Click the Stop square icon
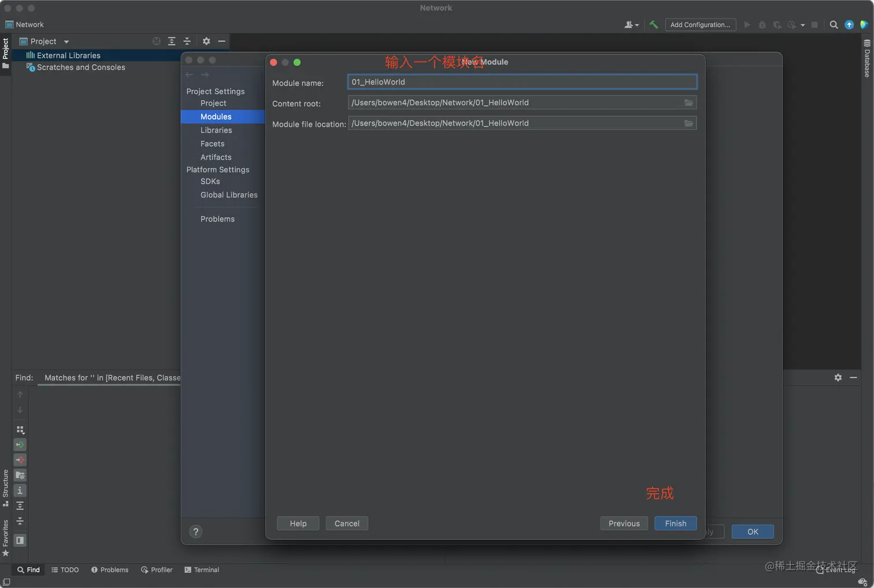This screenshot has width=874, height=588. coord(814,24)
